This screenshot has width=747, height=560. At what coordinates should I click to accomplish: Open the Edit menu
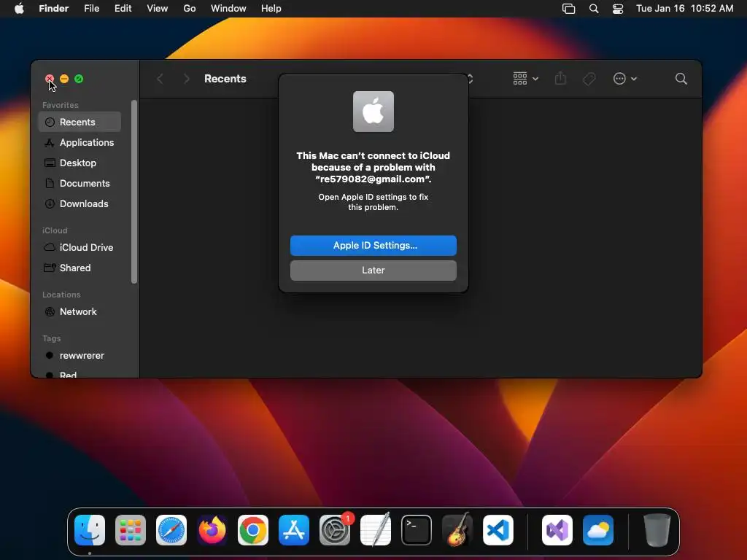coord(123,9)
